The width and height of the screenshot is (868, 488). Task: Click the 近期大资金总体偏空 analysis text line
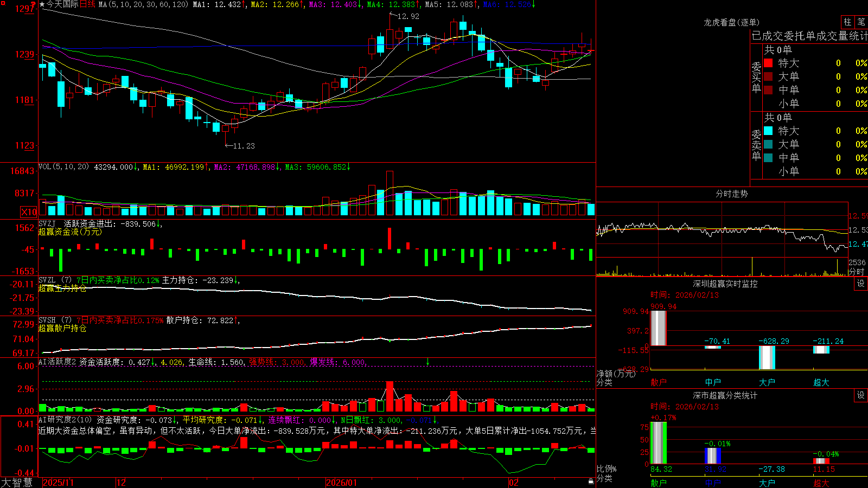click(317, 431)
